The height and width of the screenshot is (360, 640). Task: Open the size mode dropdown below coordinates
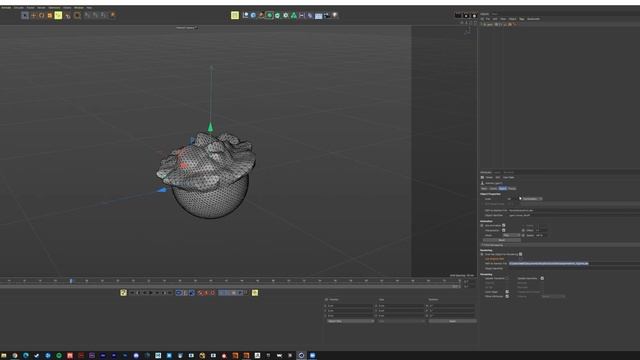(x=401, y=321)
